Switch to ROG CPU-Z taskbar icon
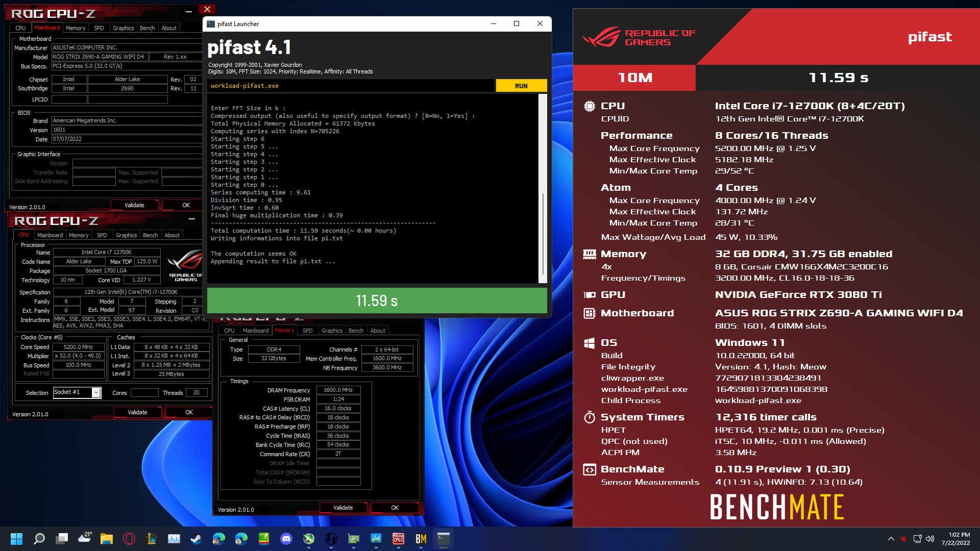The width and height of the screenshot is (980, 551). 399,539
